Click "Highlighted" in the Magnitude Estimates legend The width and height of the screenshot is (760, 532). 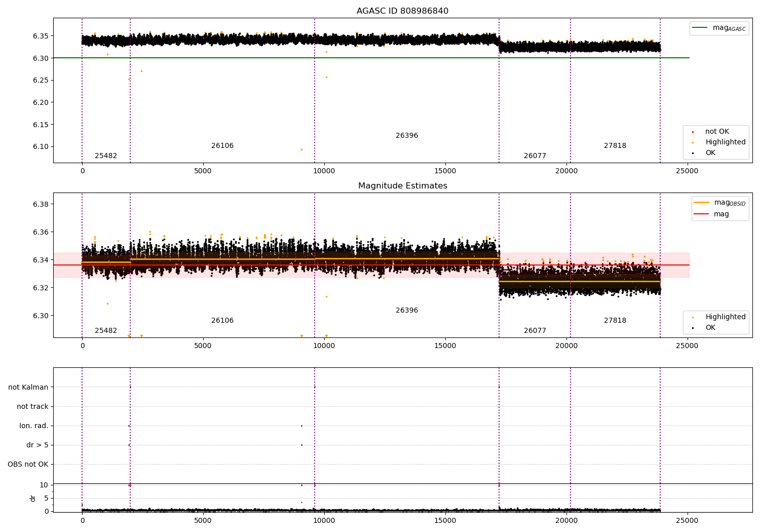tap(725, 317)
